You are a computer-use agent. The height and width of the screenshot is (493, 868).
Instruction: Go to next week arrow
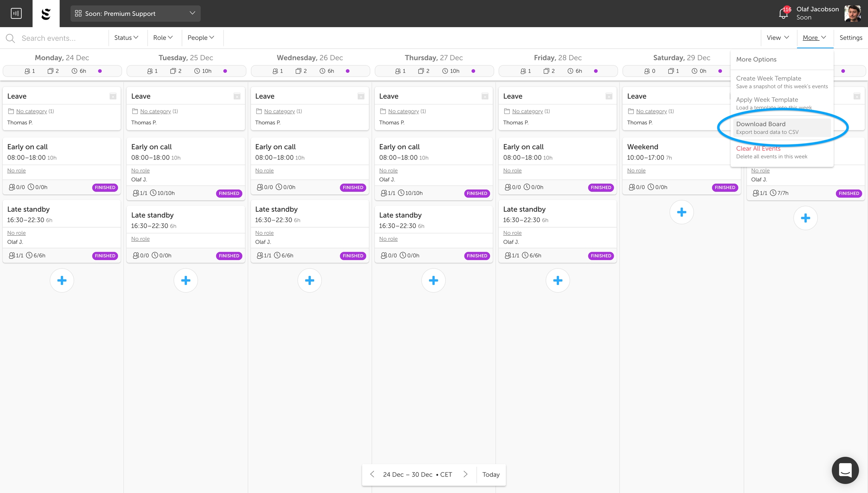(x=466, y=474)
